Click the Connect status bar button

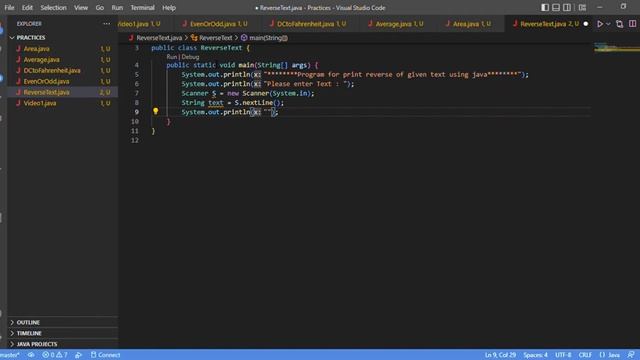105,355
